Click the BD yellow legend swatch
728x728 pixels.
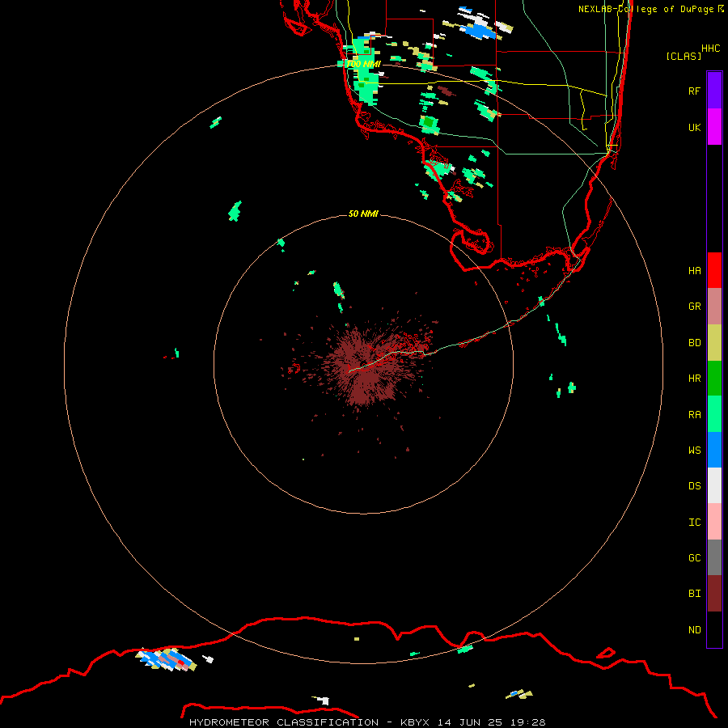(714, 343)
